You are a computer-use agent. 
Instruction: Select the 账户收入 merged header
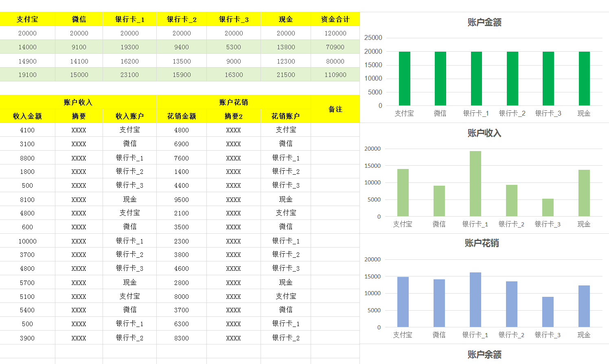click(x=78, y=102)
